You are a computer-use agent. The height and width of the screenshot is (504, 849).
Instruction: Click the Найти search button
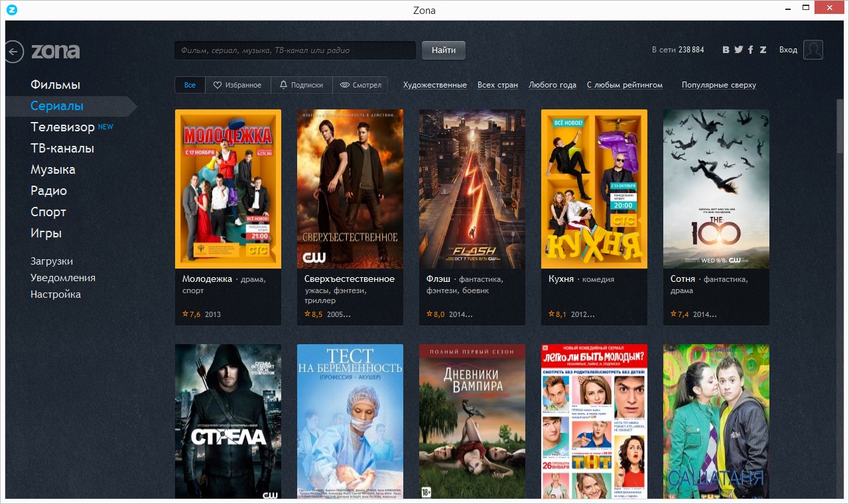[x=444, y=50]
